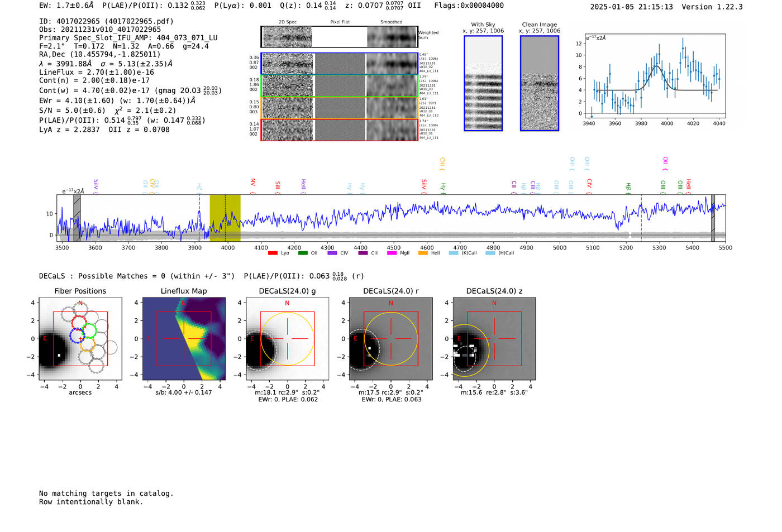Click the 'ID: 4017022965' line

106,21
